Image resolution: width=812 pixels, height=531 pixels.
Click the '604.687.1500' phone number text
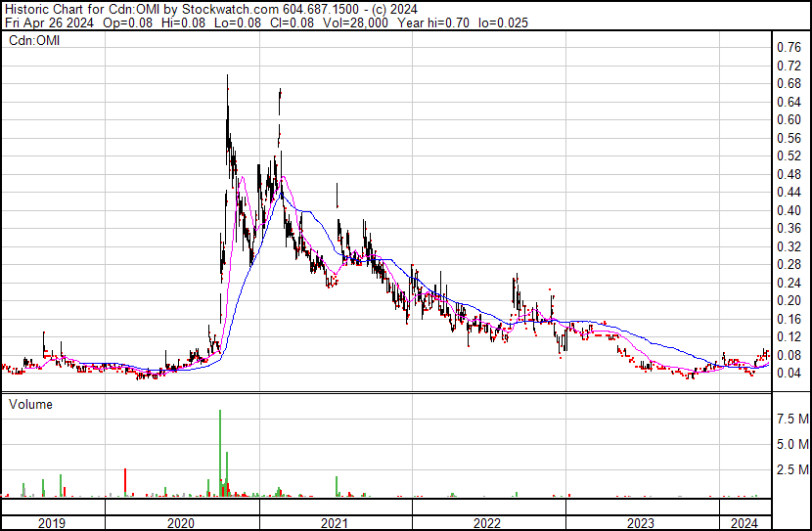pos(321,10)
